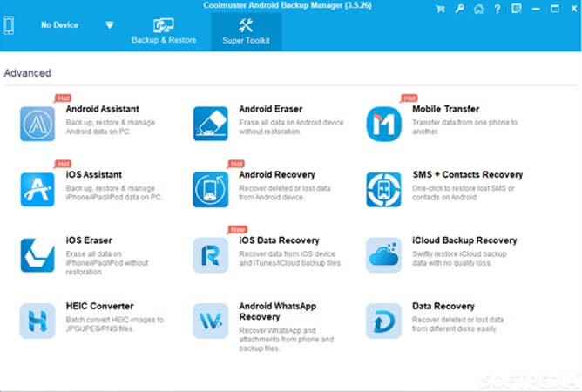Maximize the Coolmuster window
The image size is (582, 392).
point(554,9)
